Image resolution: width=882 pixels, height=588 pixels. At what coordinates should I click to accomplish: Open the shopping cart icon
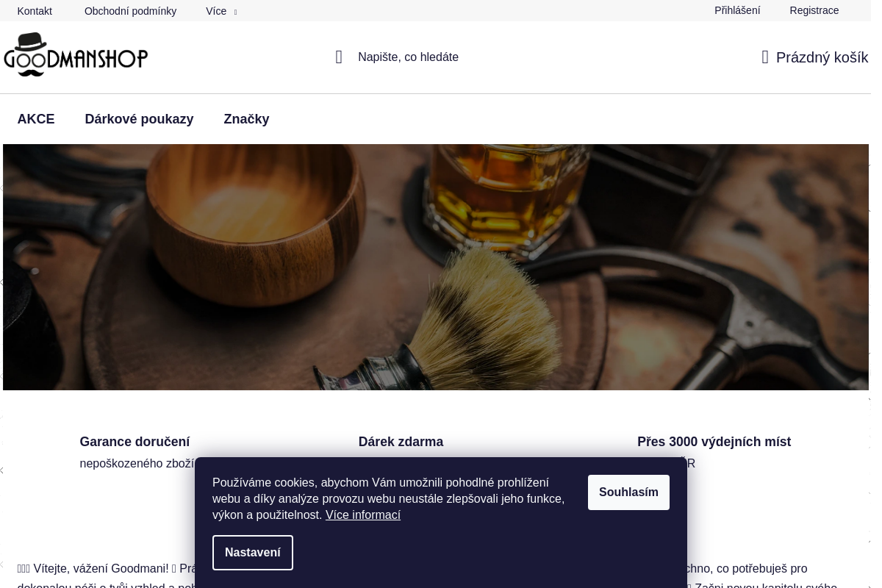pos(765,57)
